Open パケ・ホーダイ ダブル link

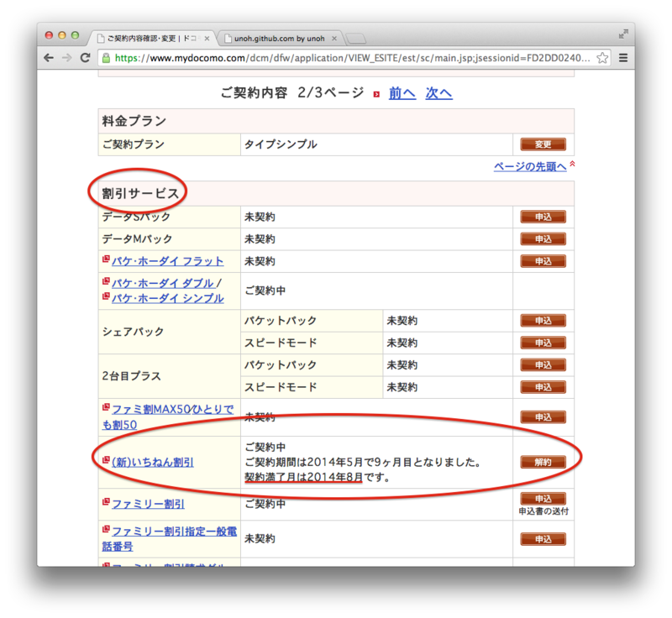pos(163,283)
